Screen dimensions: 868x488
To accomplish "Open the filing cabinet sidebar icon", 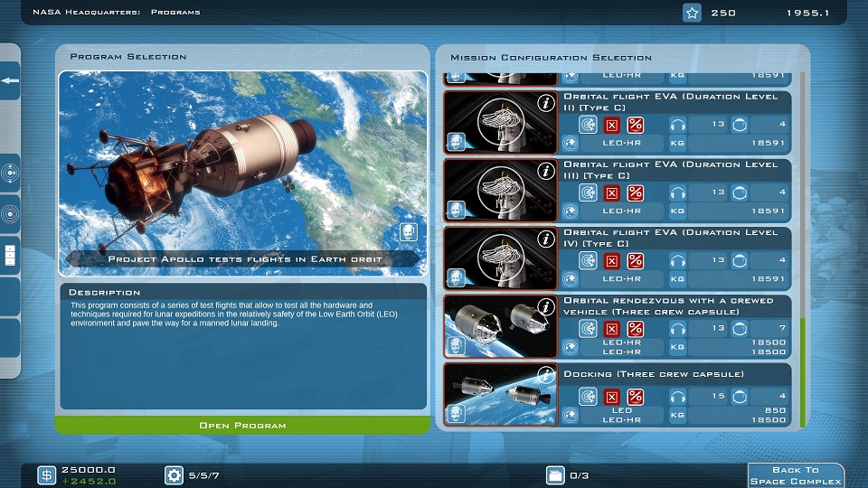I will (x=10, y=255).
